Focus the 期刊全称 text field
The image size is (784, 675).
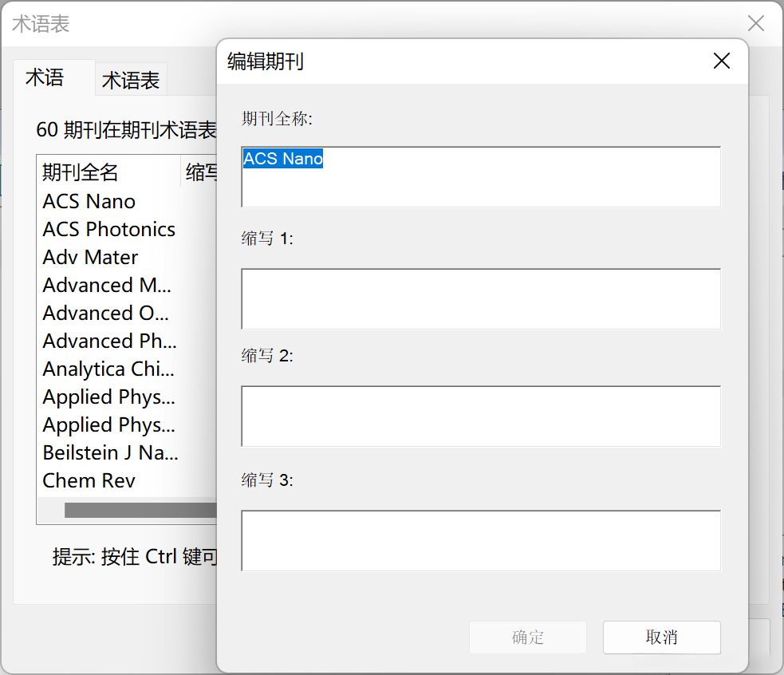pos(480,177)
